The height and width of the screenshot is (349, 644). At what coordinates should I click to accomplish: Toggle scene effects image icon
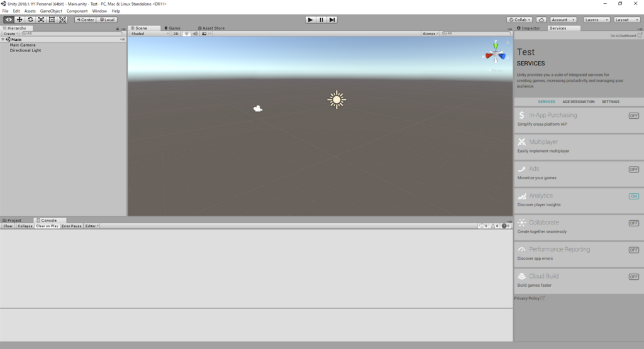tap(204, 34)
